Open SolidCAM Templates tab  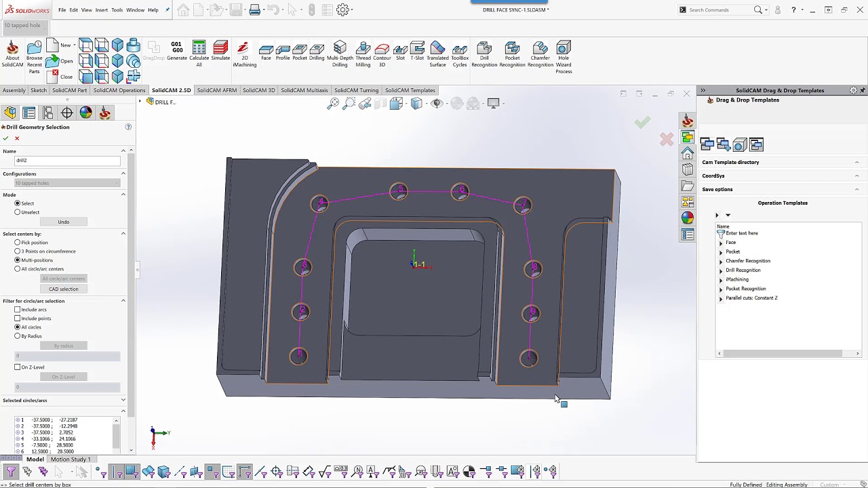410,90
